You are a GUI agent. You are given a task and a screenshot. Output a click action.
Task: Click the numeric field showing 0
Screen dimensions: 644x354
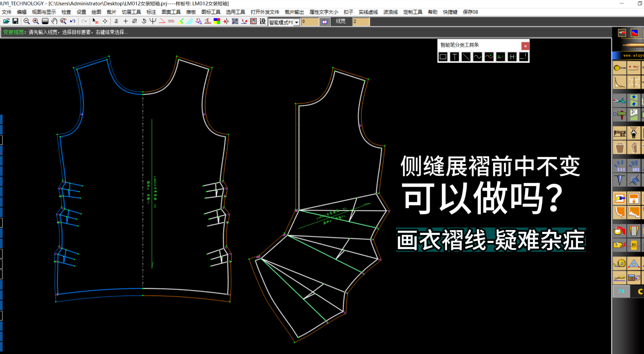tap(309, 22)
